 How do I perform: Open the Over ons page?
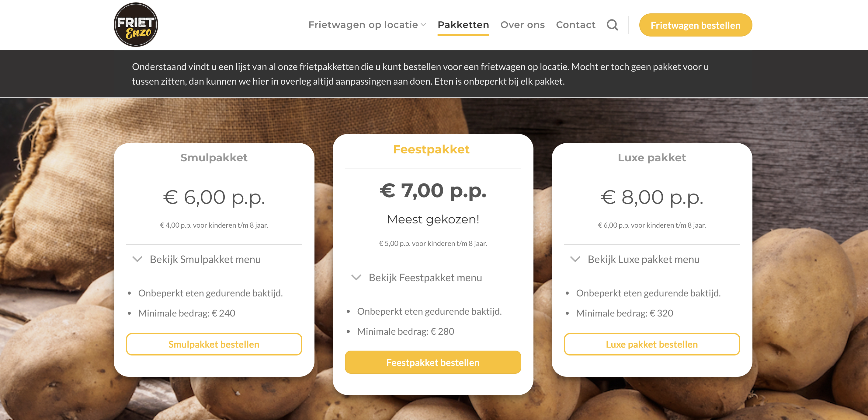click(522, 25)
